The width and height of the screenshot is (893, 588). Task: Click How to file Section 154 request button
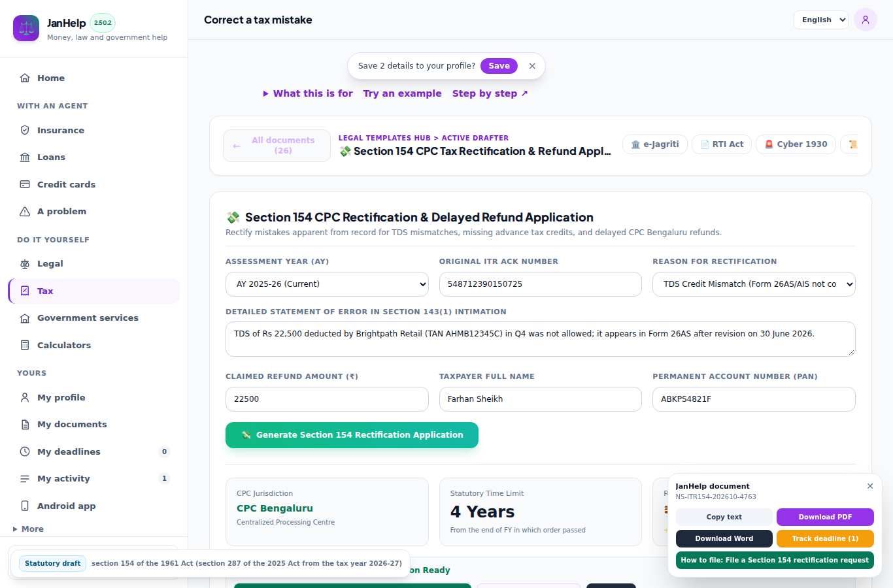(775, 560)
